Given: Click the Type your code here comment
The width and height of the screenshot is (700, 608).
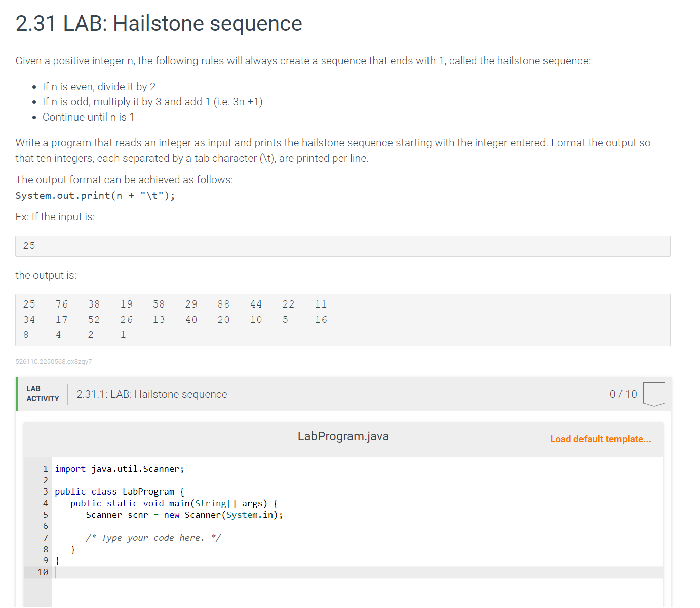Looking at the screenshot, I should click(153, 538).
